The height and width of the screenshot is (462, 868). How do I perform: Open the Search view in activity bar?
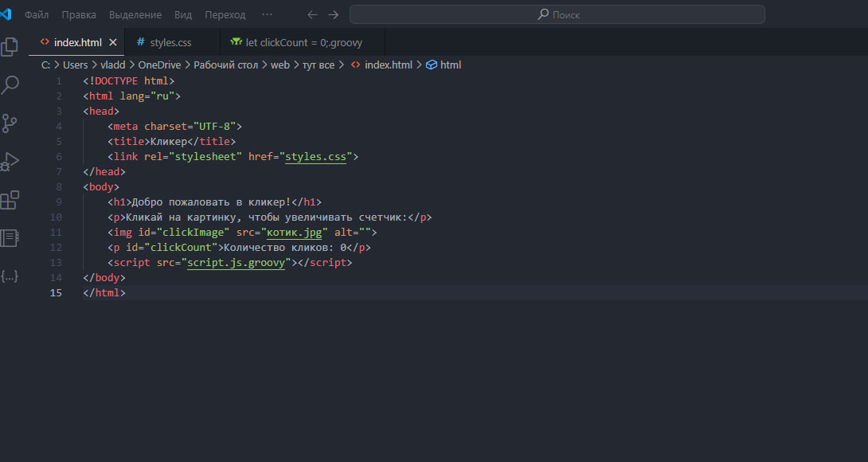pos(10,84)
